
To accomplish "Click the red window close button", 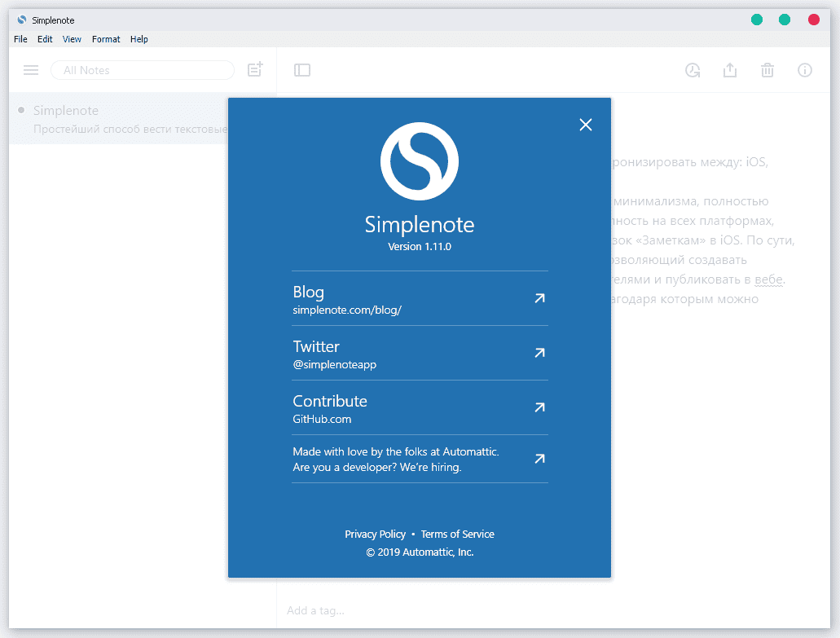I will click(814, 20).
